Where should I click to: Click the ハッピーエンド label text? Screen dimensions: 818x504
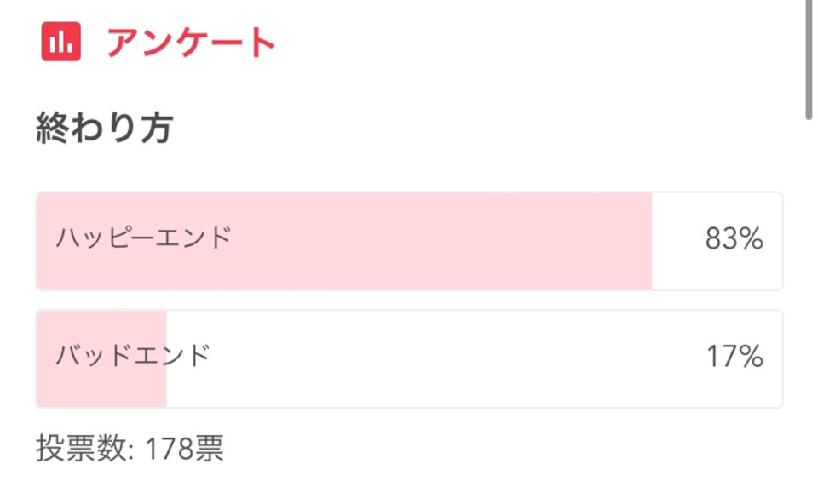click(143, 238)
